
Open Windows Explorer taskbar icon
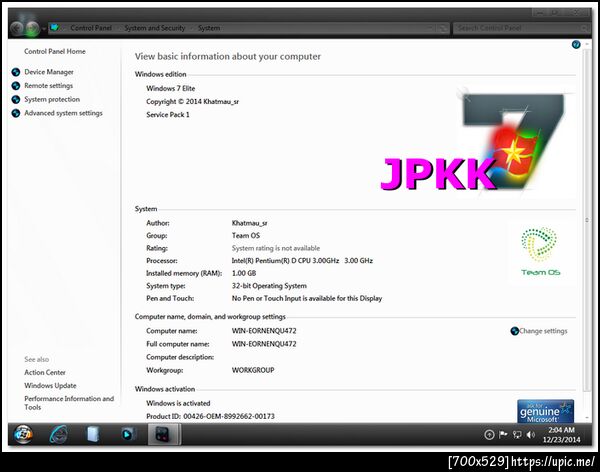click(x=93, y=434)
